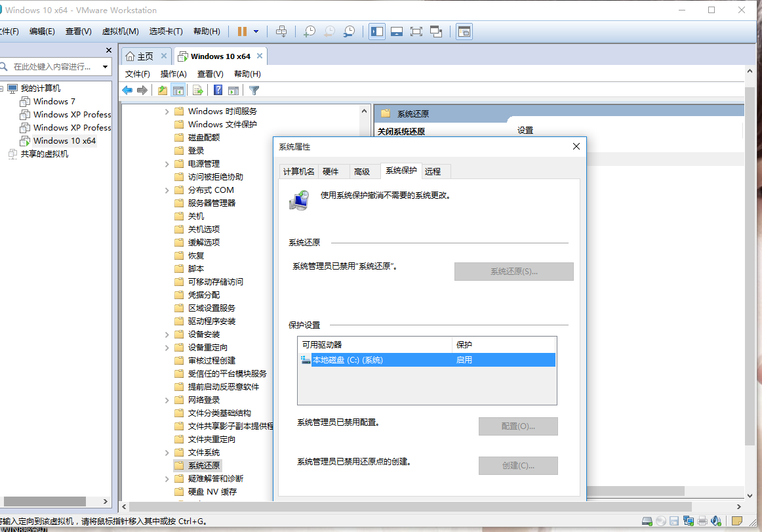Toggle the console view button

click(464, 31)
